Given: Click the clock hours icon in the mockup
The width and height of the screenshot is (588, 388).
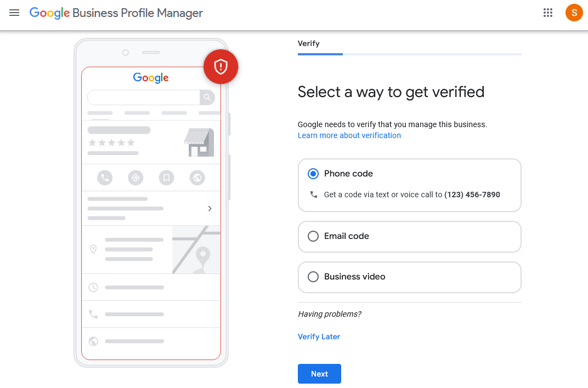Looking at the screenshot, I should (x=93, y=287).
